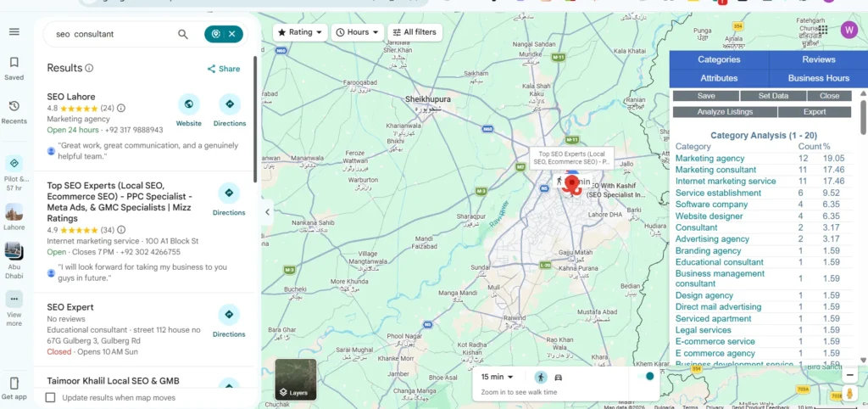868x409 pixels.
Task: Click the E-commerce service category link
Action: [x=715, y=341]
